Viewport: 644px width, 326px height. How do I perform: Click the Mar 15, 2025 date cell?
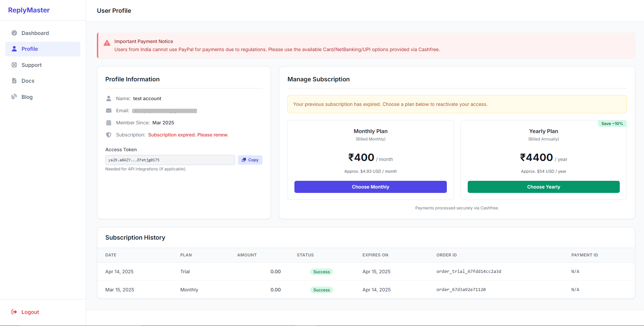click(x=120, y=290)
